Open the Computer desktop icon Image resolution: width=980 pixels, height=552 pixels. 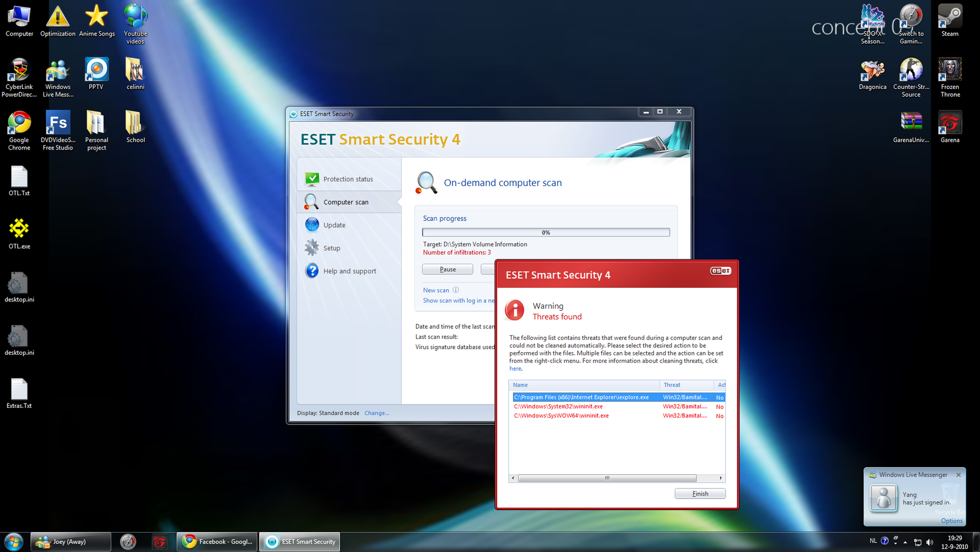point(19,21)
